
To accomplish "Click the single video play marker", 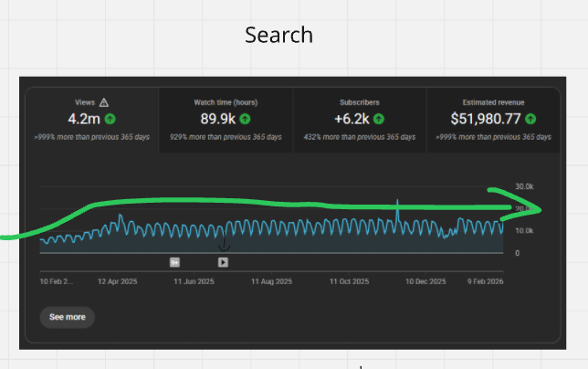I will click(223, 262).
